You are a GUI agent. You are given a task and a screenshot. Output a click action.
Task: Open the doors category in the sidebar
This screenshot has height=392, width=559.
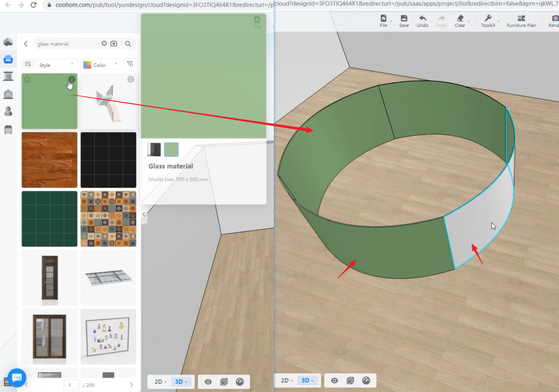(x=8, y=76)
